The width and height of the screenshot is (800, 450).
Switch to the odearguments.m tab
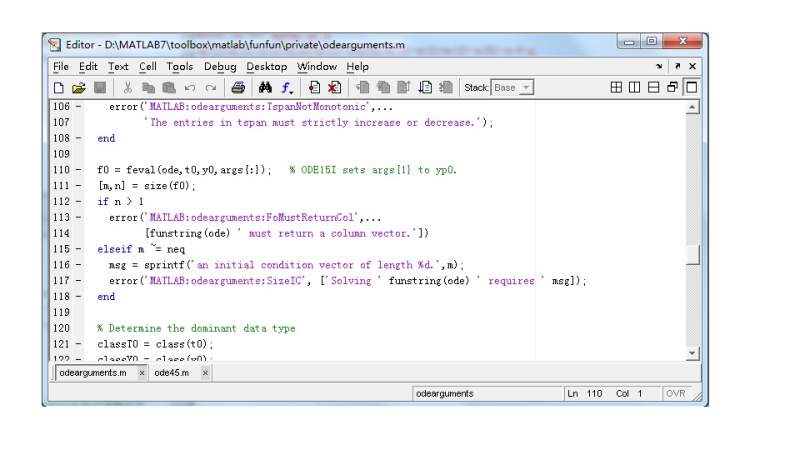(x=93, y=373)
